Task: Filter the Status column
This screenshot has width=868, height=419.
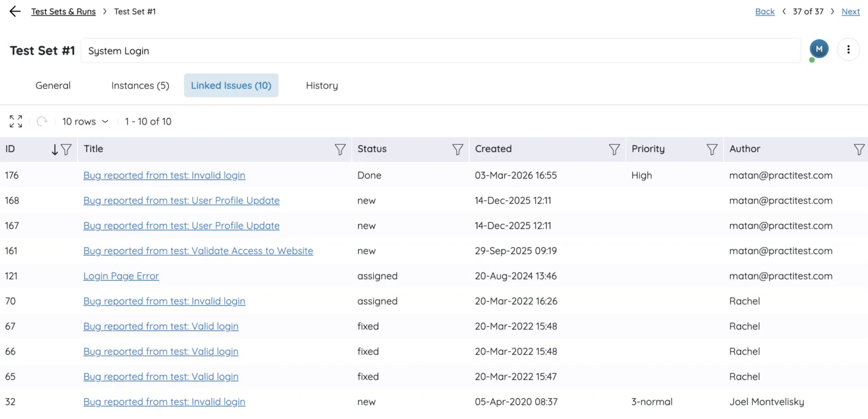Action: [458, 149]
